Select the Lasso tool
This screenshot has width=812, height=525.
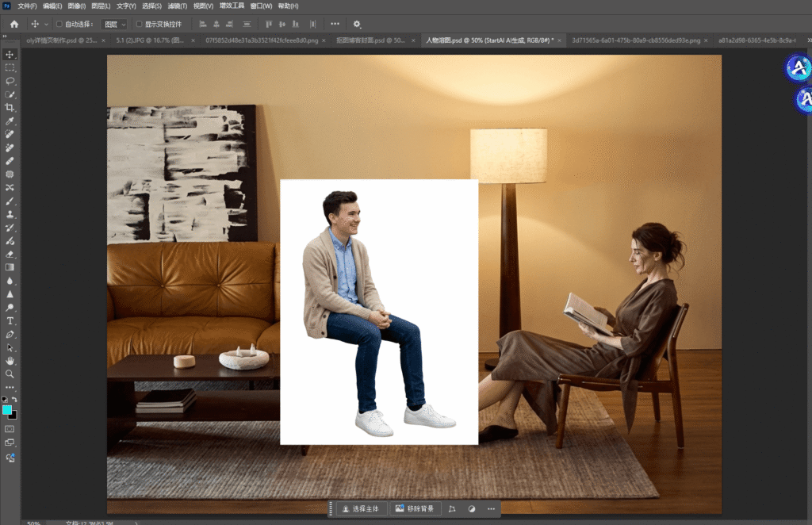[x=10, y=81]
